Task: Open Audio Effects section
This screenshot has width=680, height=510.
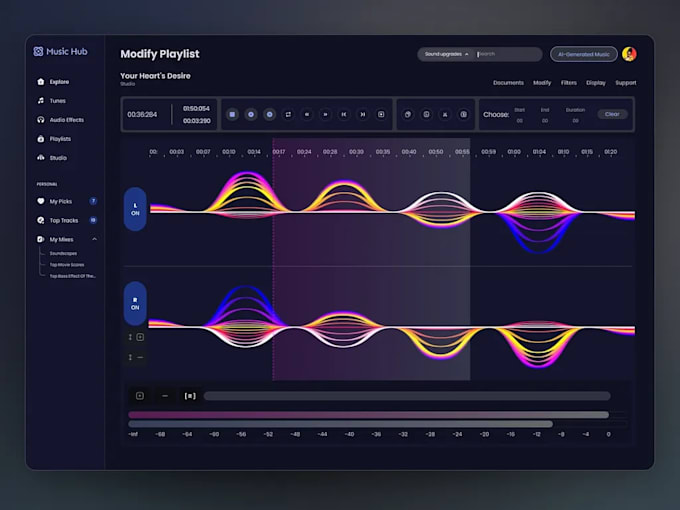Action: [x=60, y=120]
